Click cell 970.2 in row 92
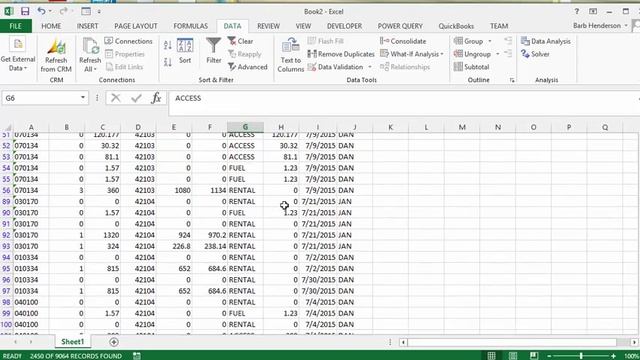 (x=209, y=235)
